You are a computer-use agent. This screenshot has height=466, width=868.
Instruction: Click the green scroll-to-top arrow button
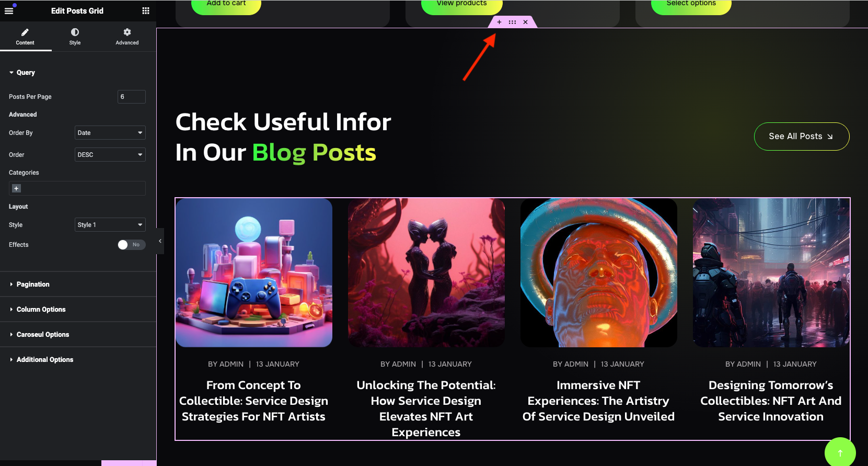click(840, 452)
